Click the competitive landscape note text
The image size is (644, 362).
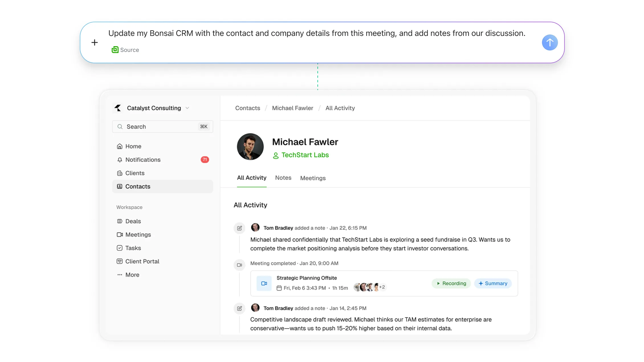click(371, 324)
